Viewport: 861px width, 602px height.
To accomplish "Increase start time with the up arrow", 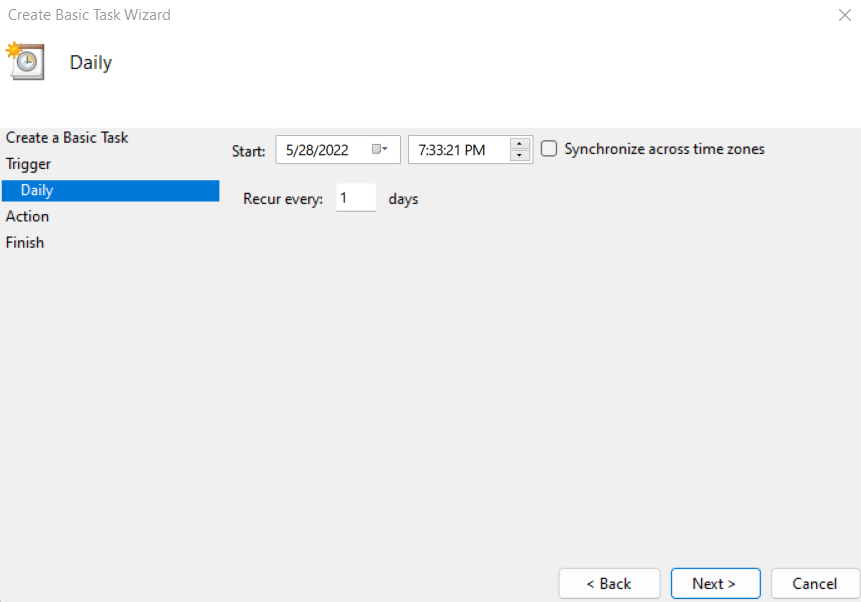I will point(520,143).
